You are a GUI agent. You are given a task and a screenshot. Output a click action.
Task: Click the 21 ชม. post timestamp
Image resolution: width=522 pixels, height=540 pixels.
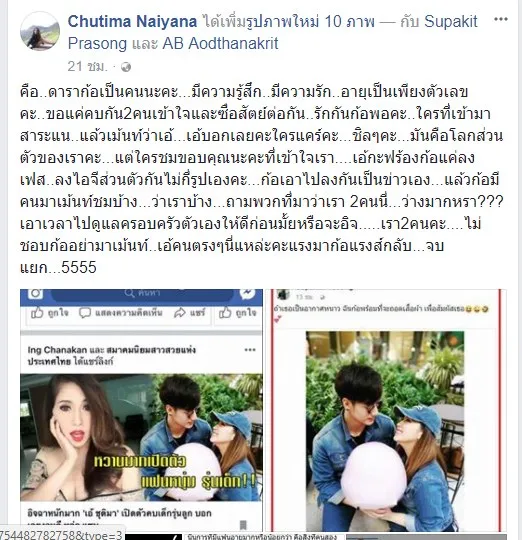[x=87, y=66]
